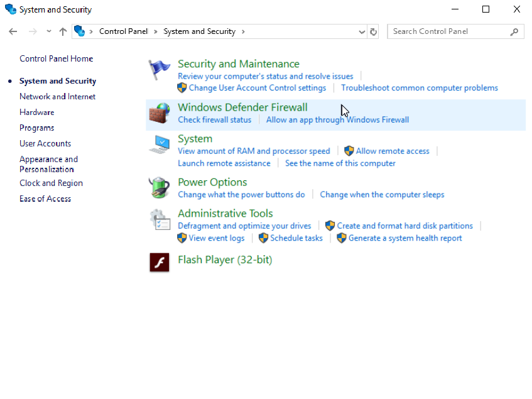Click the shield icon beside Generate a system health report
This screenshot has width=532, height=399.
pyautogui.click(x=341, y=238)
